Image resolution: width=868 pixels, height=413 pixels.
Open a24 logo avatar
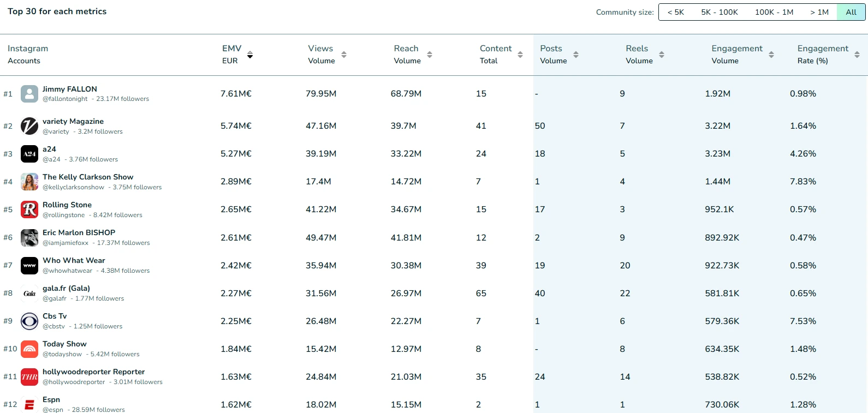pyautogui.click(x=29, y=154)
